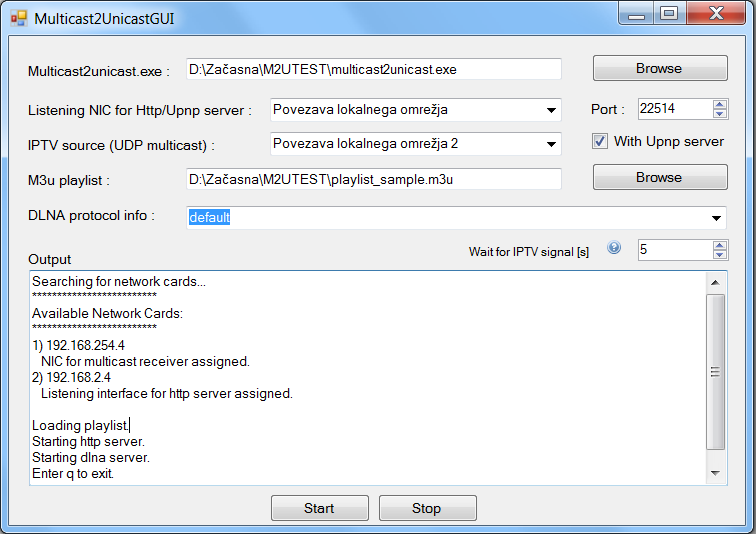Browse for the M3u playlist file

[660, 177]
